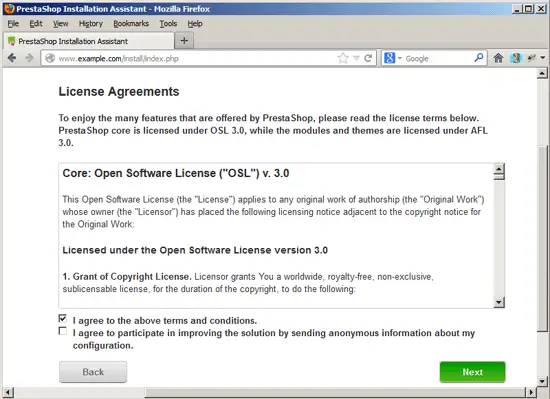Viewport: 550px width, 399px height.
Task: Click the Back button
Action: pyautogui.click(x=93, y=372)
